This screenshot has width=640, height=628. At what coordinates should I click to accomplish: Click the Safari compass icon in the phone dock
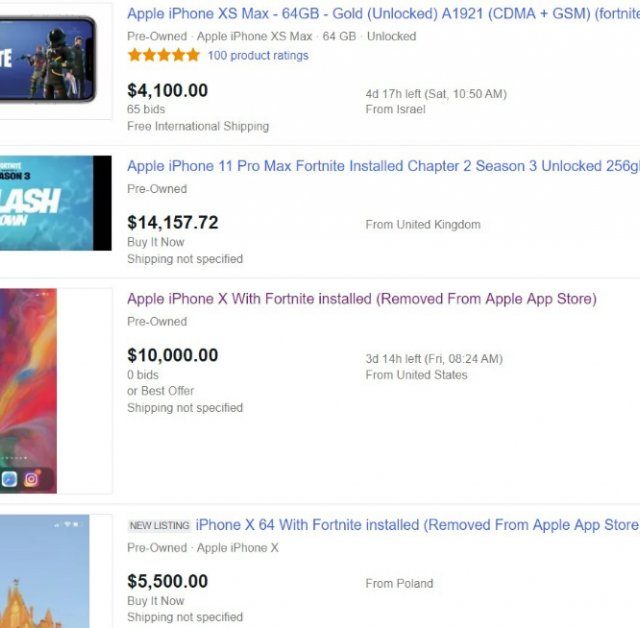(7, 478)
